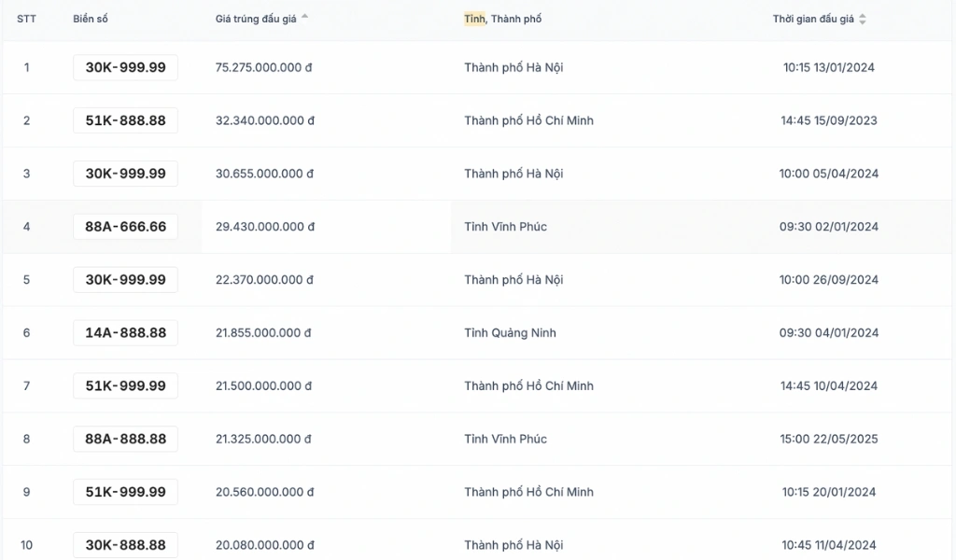This screenshot has height=560, width=956.
Task: Click the Tỉnh, Thành phố column header
Action: [x=502, y=19]
